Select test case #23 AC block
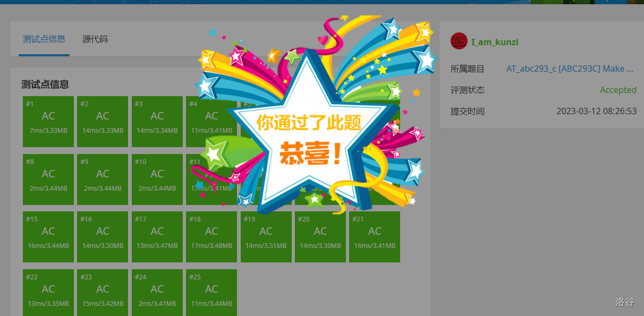The height and width of the screenshot is (316, 644). (x=103, y=293)
